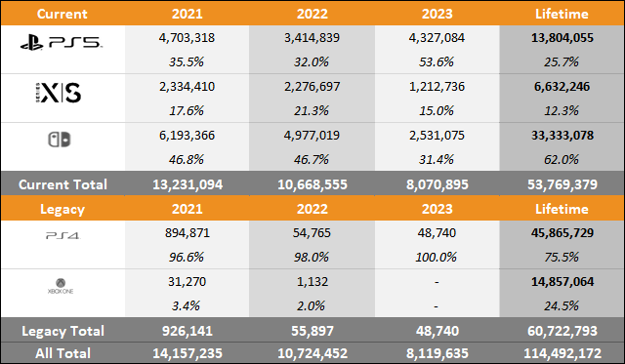
Task: Click Current Total lifetime 53,769,379
Action: [562, 184]
